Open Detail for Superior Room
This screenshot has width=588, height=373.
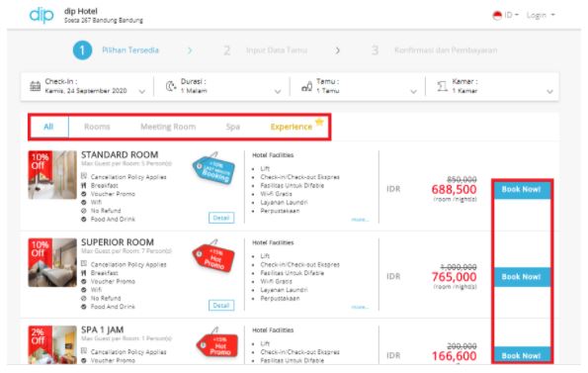pyautogui.click(x=221, y=306)
